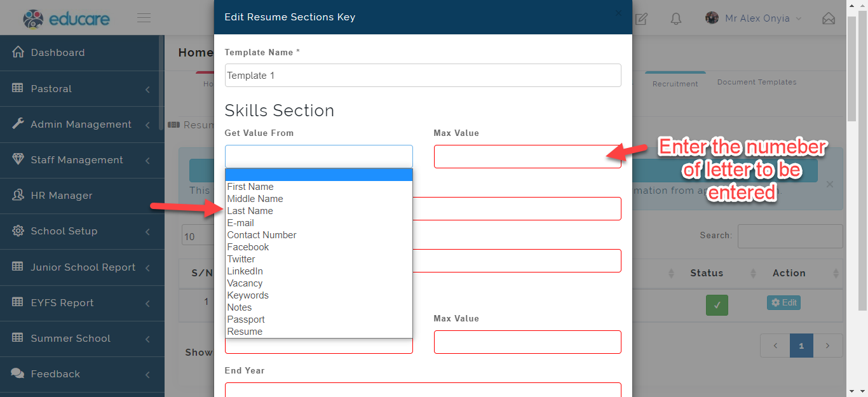Click the Pastoral table icon
This screenshot has height=397, width=868.
pyautogui.click(x=18, y=88)
